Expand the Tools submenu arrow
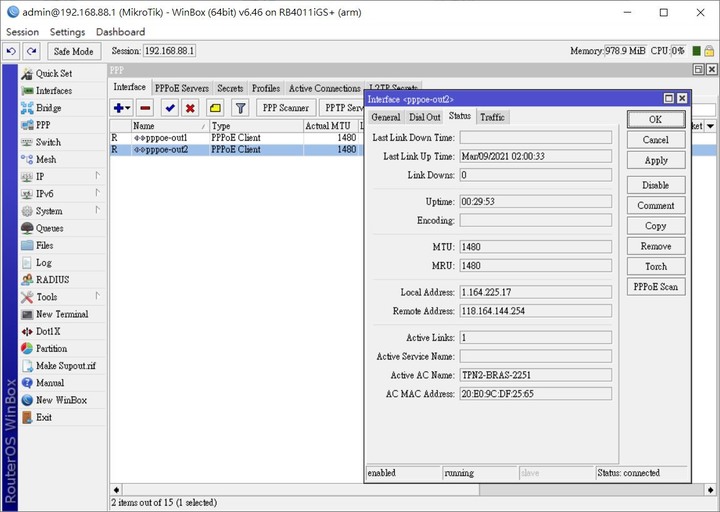 click(x=97, y=296)
